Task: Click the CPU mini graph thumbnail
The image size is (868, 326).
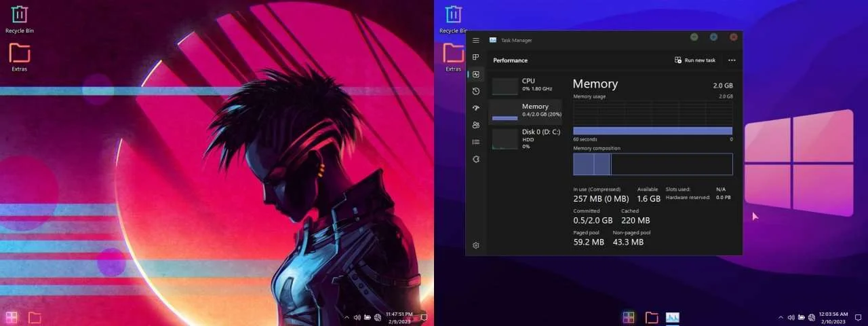Action: 505,86
